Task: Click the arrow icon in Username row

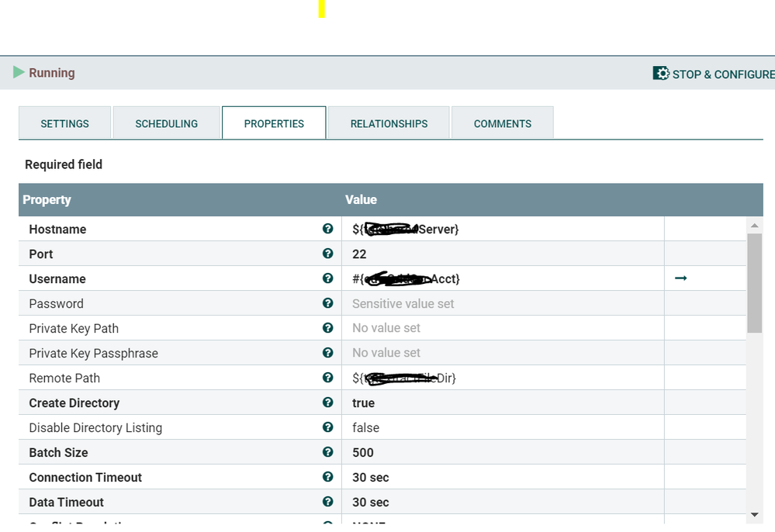Action: click(680, 278)
